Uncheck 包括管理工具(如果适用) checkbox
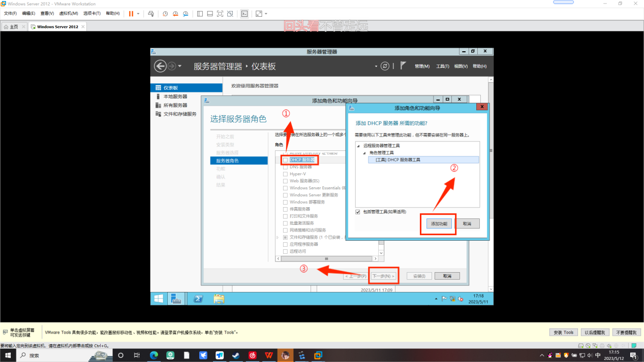644x362 pixels. click(358, 212)
